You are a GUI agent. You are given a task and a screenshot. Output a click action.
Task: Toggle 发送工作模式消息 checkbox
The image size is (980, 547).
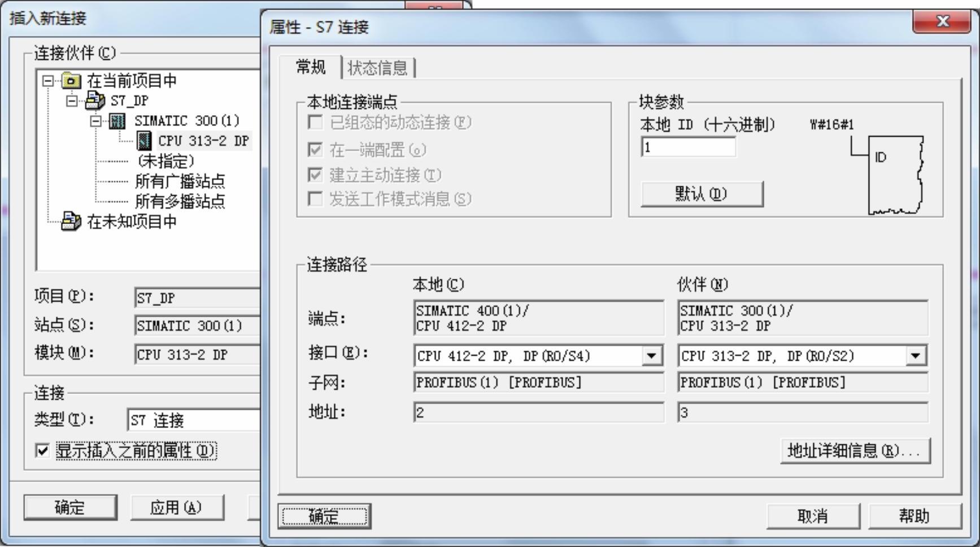click(x=315, y=199)
